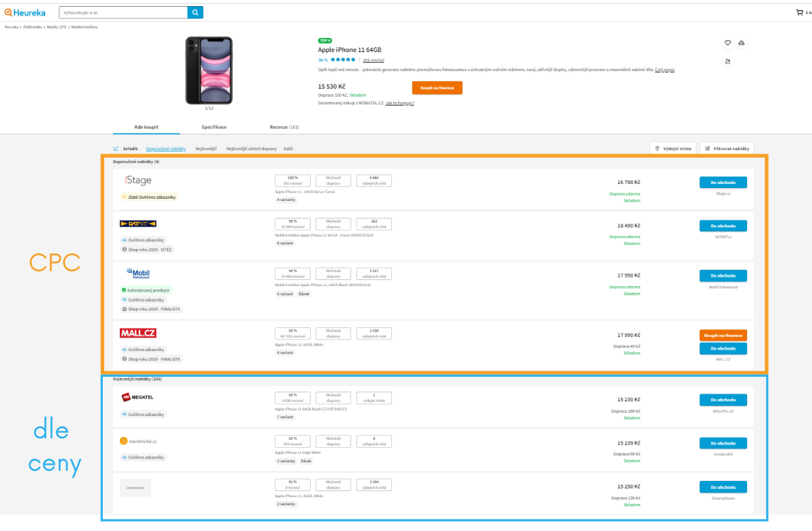Image resolution: width=812 pixels, height=531 pixels.
Task: Sort by Nejlevnější včetně dopravy
Action: 251,148
